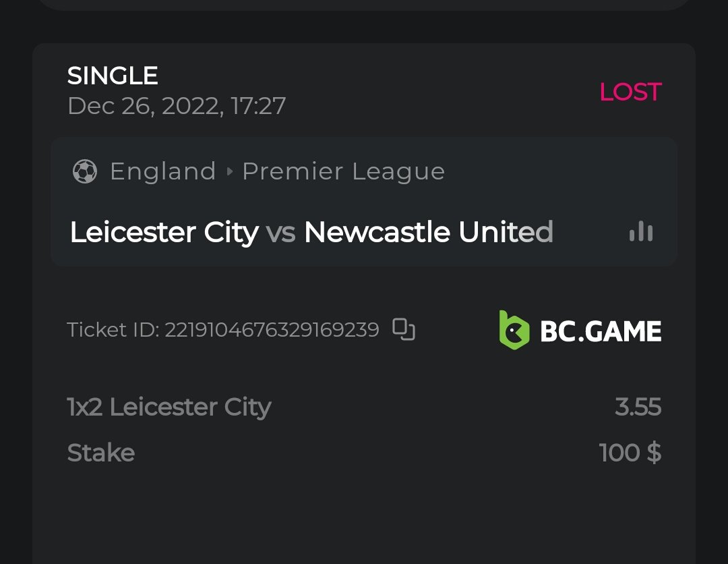This screenshot has width=728, height=564.
Task: Tap the soccer ball sport icon
Action: click(x=85, y=171)
